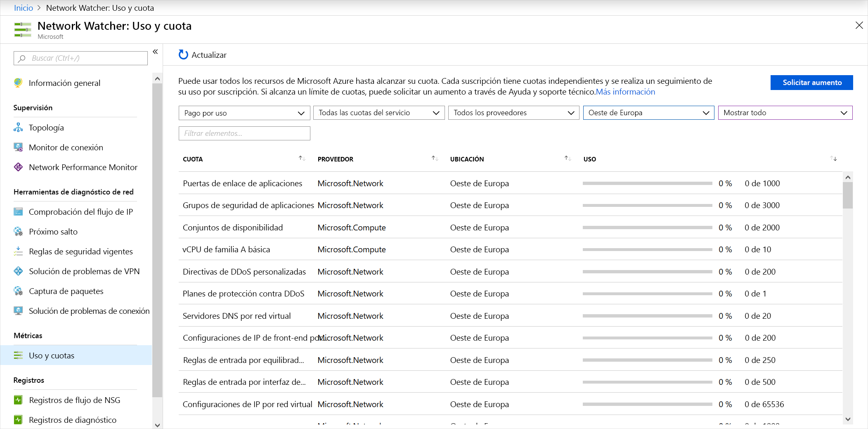Select the Reglas de entrada por interfaz row
The width and height of the screenshot is (868, 429).
510,382
